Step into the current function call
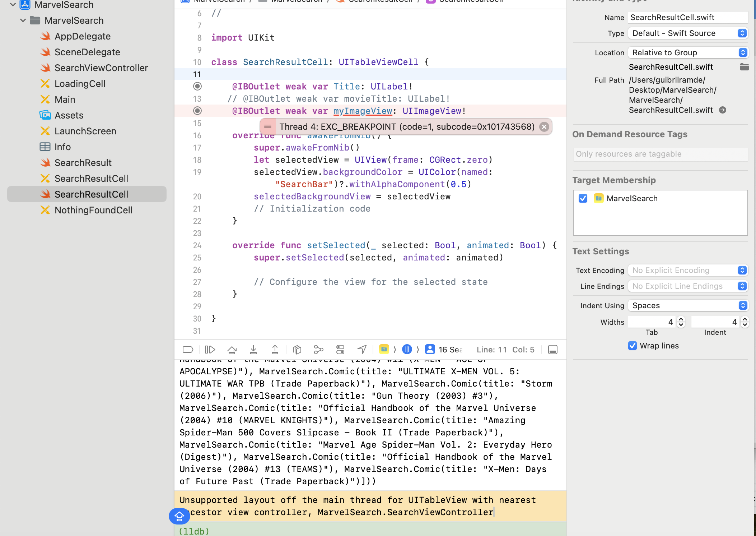Screen dimensions: 756x536 254,349
